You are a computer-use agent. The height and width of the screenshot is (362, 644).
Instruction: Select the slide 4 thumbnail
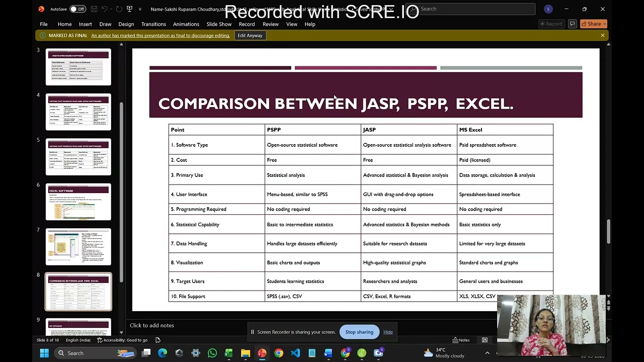click(x=78, y=112)
